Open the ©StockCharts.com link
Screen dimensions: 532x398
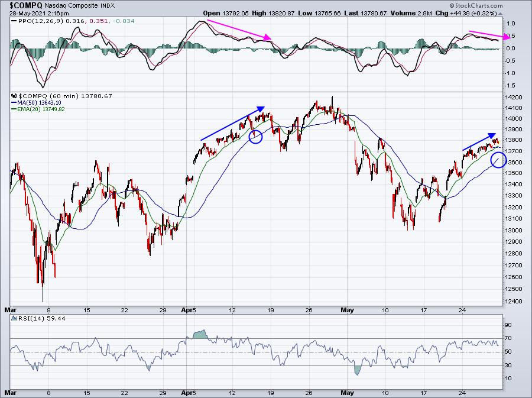[x=476, y=5]
